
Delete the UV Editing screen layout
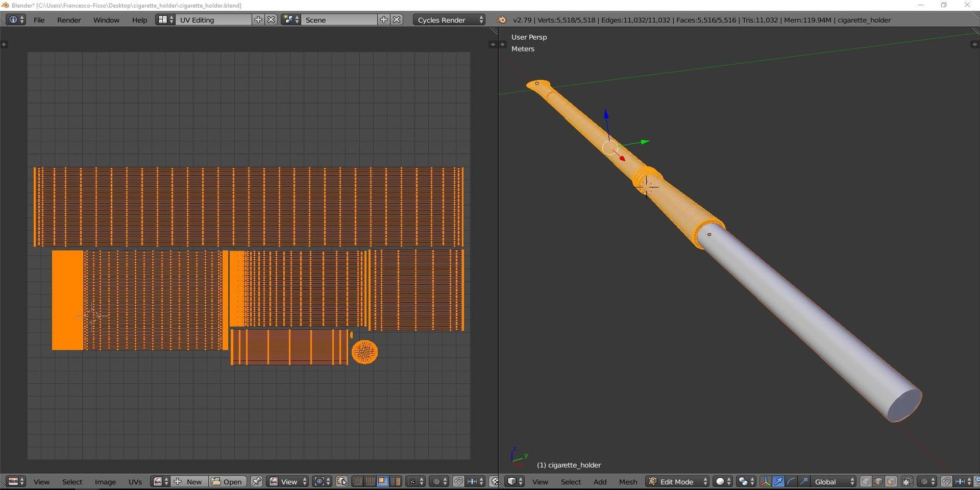tap(271, 20)
